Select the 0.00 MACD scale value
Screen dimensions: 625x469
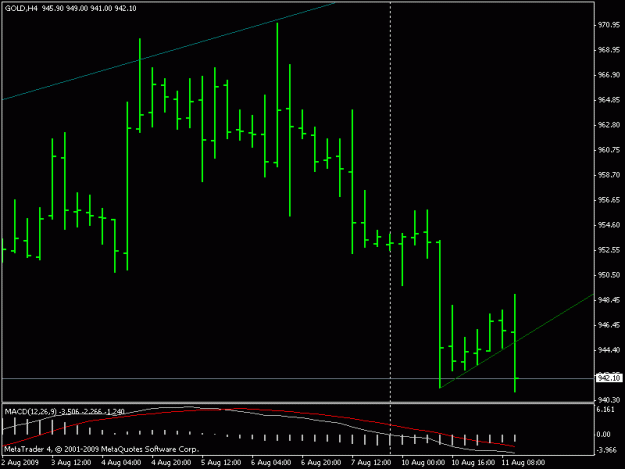click(603, 434)
